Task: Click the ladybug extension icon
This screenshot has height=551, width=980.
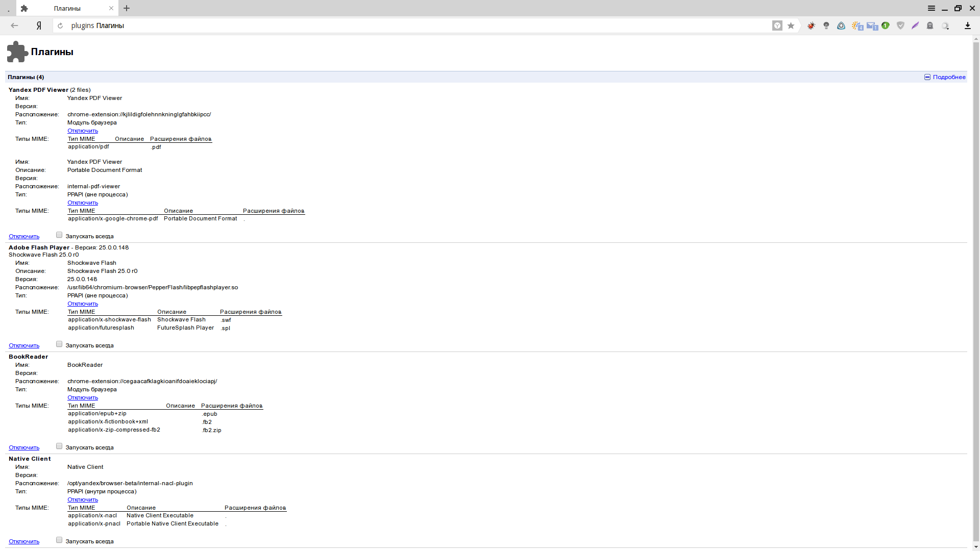Action: (x=811, y=26)
